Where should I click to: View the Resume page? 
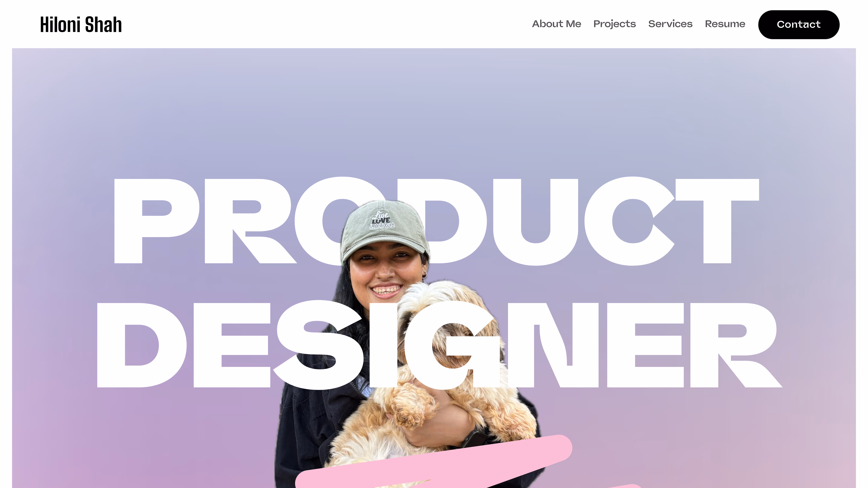coord(725,24)
